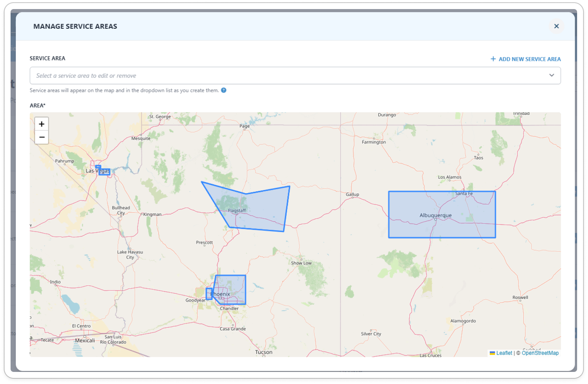The image size is (588, 384).
Task: Expand dropdown using the chevron arrow
Action: pyautogui.click(x=551, y=76)
